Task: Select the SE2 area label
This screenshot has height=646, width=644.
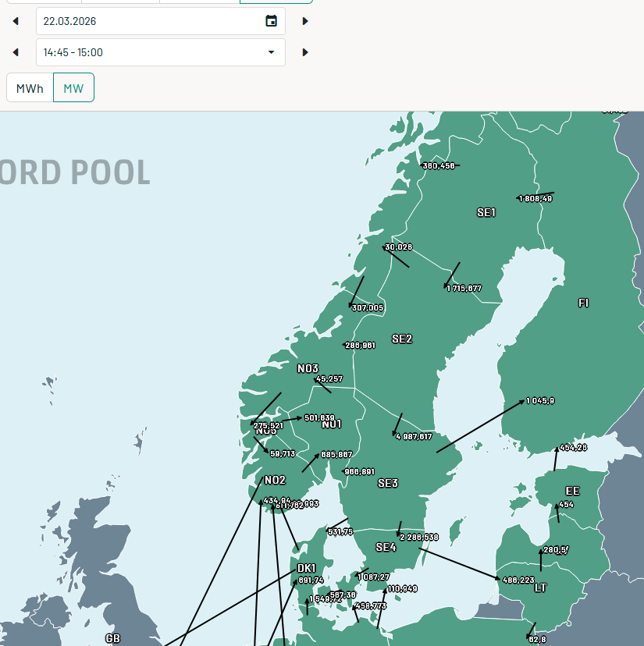Action: pyautogui.click(x=402, y=339)
